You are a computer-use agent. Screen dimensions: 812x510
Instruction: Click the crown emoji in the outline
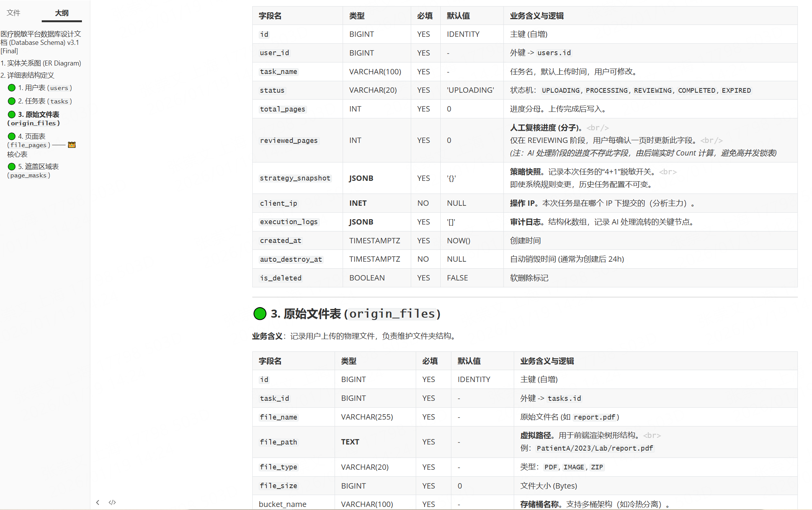pos(72,145)
